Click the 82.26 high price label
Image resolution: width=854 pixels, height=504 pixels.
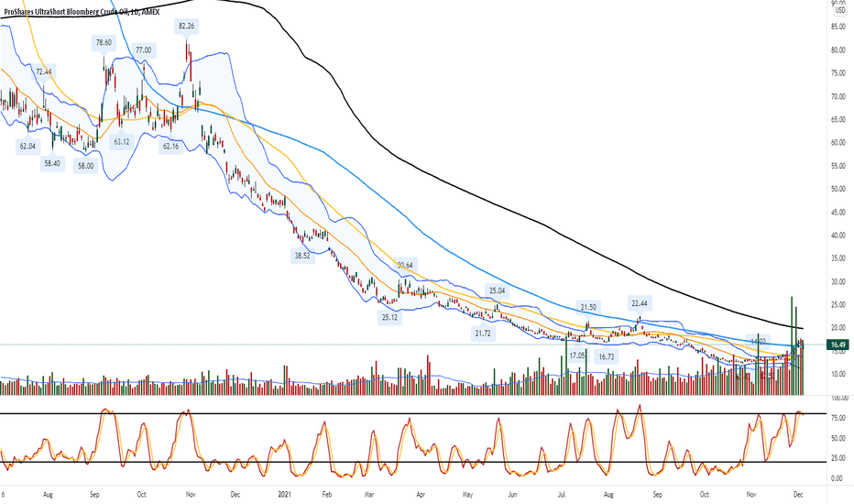186,26
